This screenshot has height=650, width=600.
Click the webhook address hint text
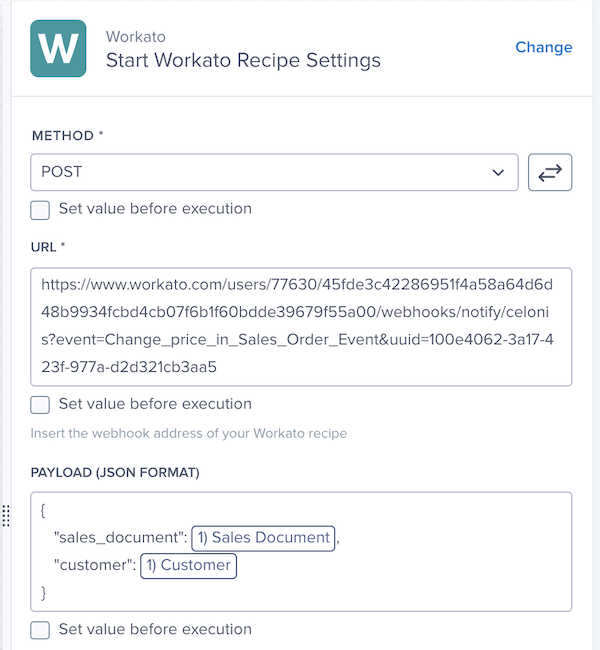[187, 433]
